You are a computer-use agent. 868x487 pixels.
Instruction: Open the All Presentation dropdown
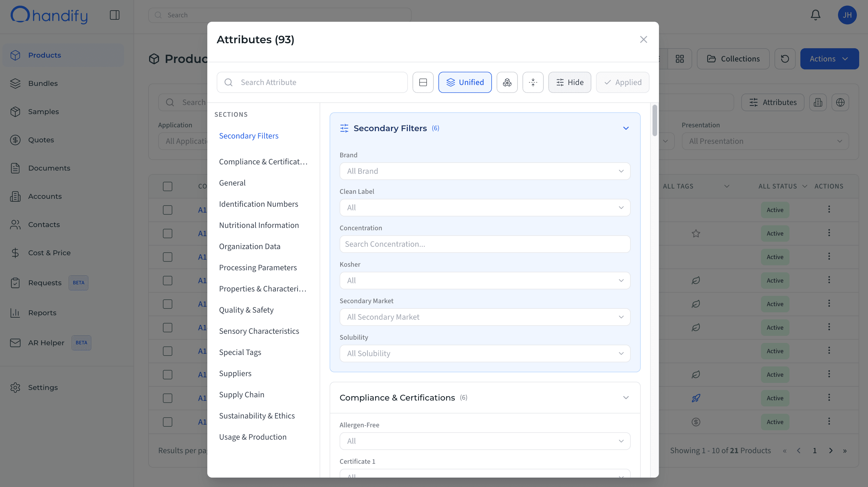(x=765, y=141)
